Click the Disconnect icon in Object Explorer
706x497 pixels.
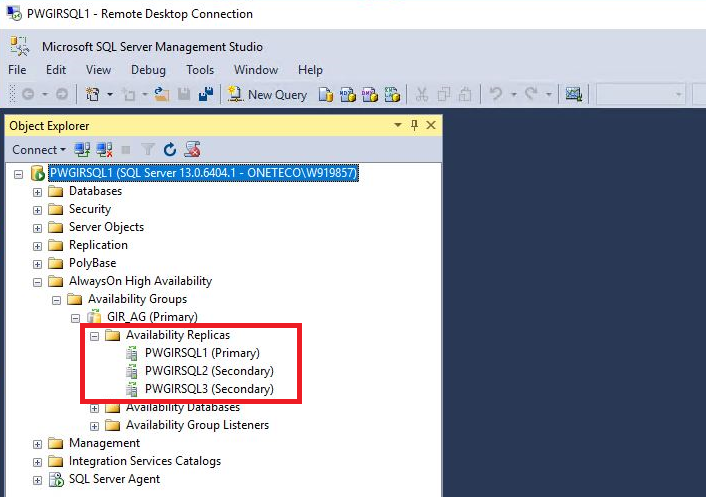click(104, 149)
